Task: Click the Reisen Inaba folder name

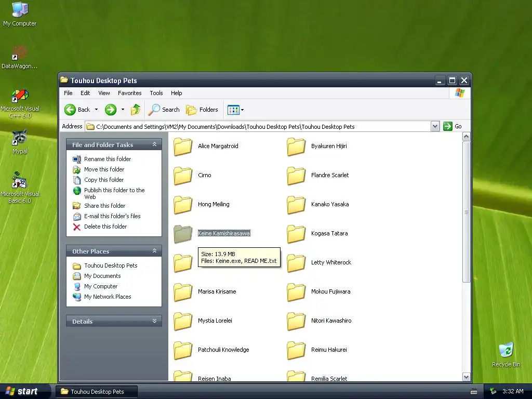Action: [x=215, y=378]
